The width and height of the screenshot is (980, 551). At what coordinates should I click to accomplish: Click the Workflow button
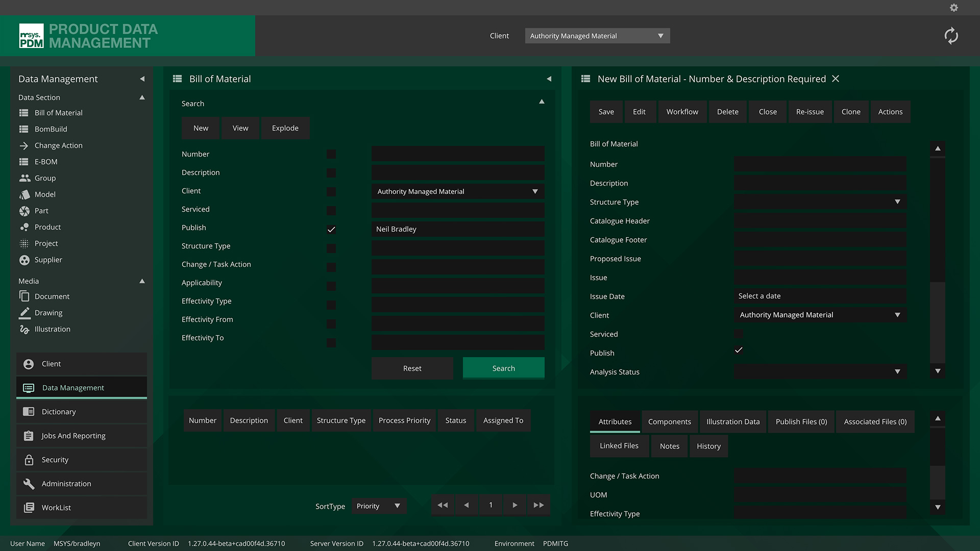click(682, 112)
